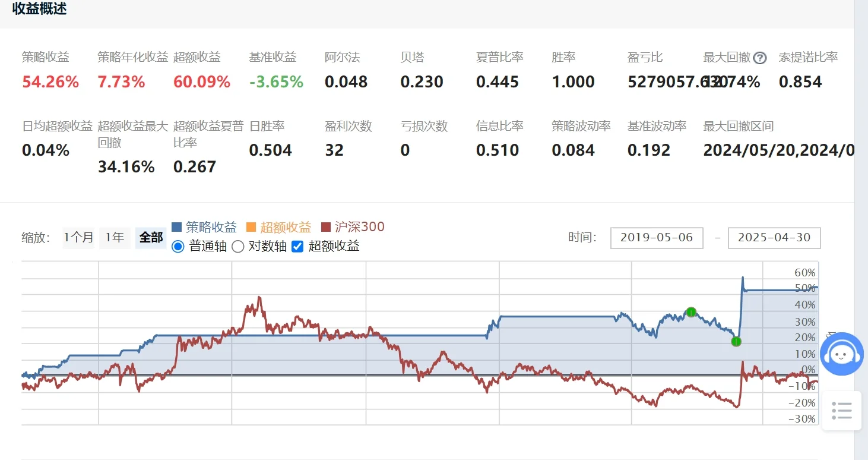
Task: Click the upper green drawdown start marker
Action: pos(691,312)
